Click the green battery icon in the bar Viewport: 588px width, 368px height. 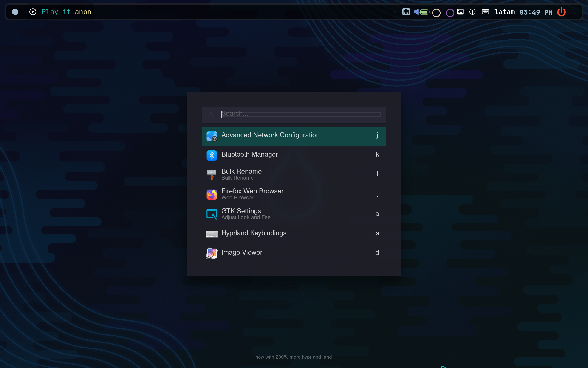point(425,12)
